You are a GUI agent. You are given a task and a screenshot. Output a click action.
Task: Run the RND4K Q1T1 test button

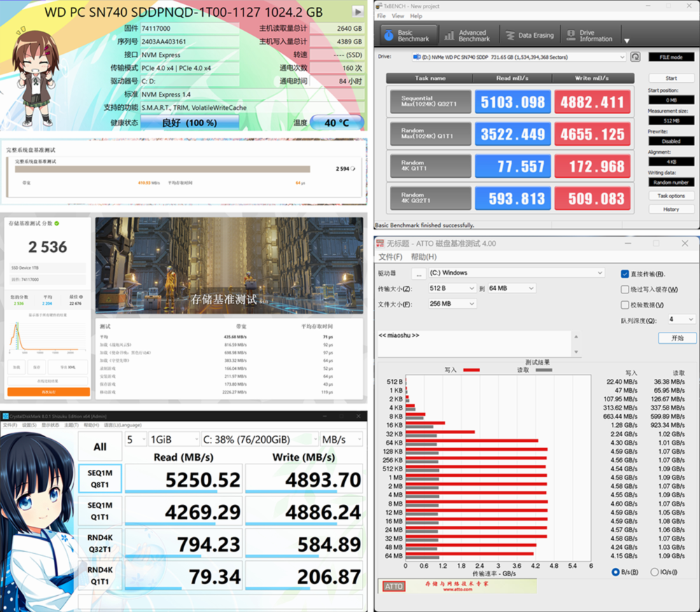(100, 576)
